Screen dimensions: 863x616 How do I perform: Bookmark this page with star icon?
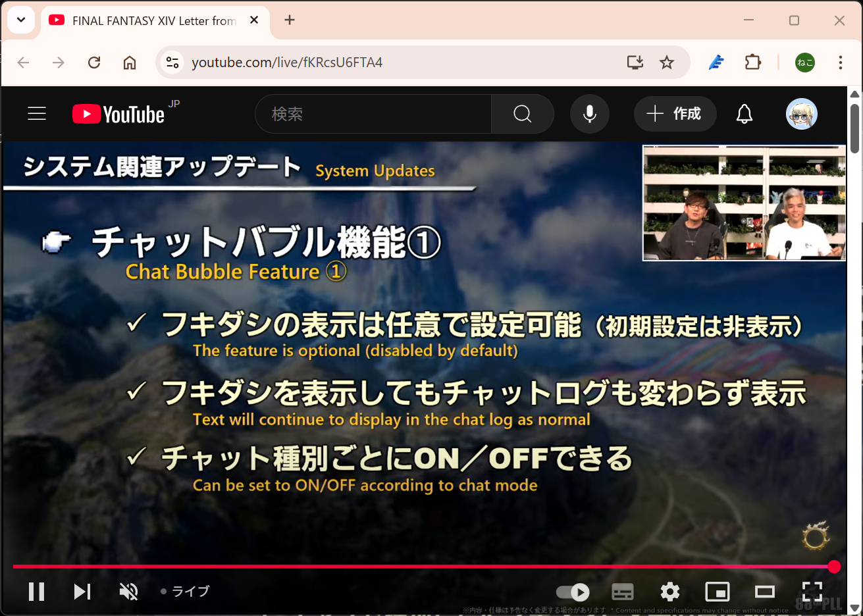pyautogui.click(x=667, y=63)
